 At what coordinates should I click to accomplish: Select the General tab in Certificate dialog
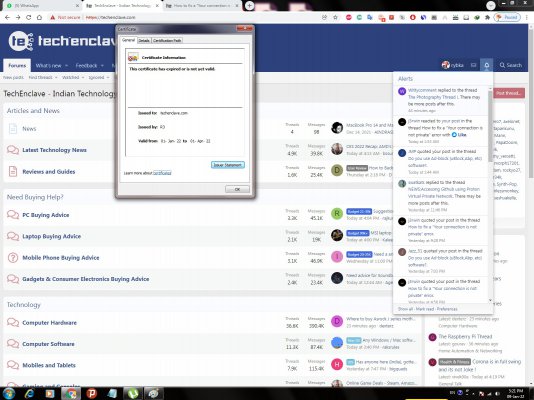(128, 40)
